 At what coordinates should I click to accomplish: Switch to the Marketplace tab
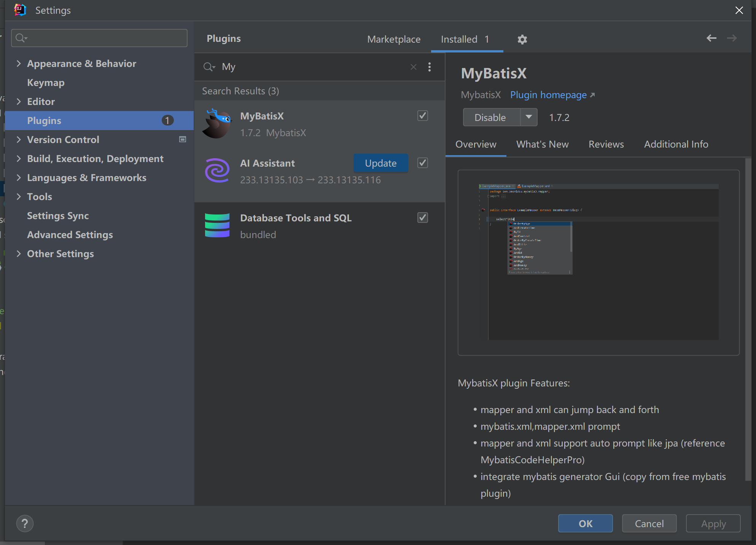pos(394,39)
